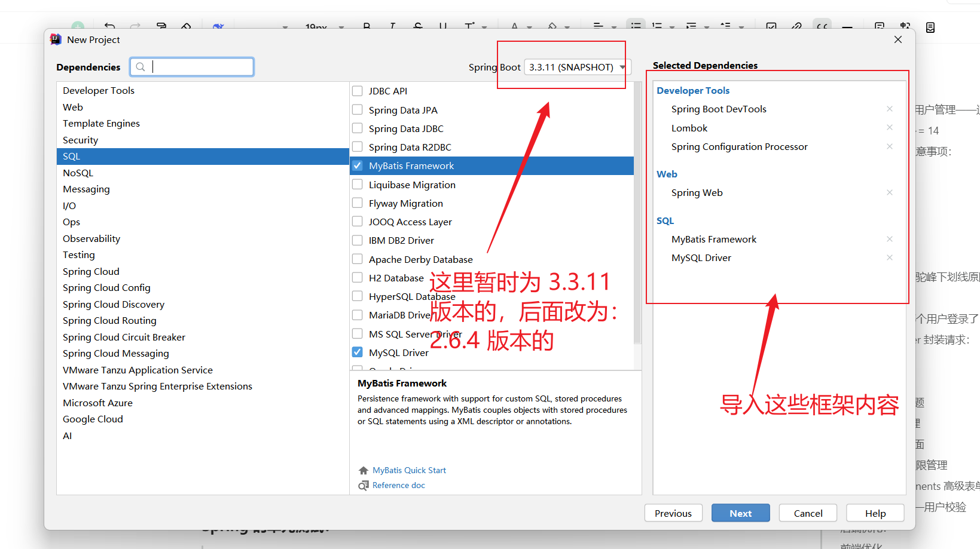Remove MySQL Driver from selected dependencies
980x549 pixels.
pyautogui.click(x=890, y=257)
